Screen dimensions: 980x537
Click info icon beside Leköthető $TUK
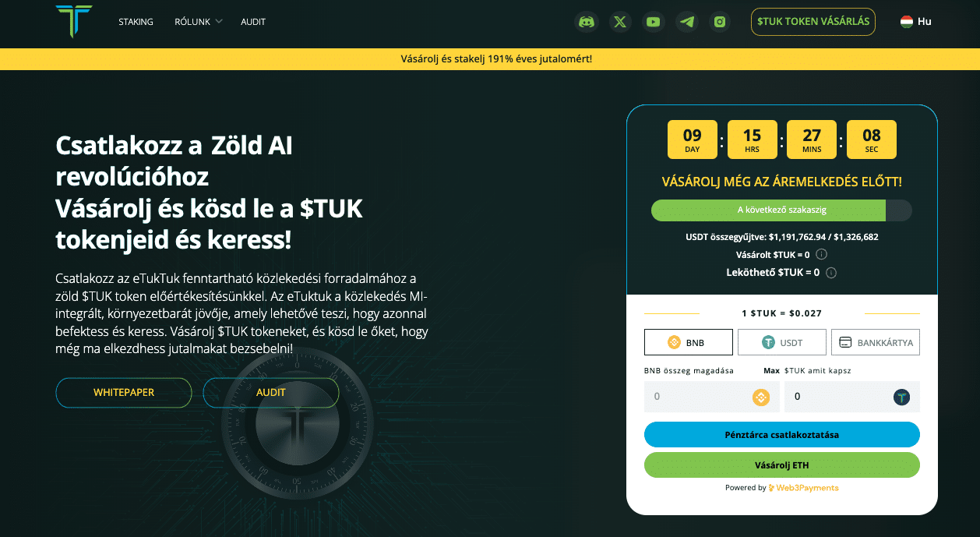pyautogui.click(x=831, y=273)
